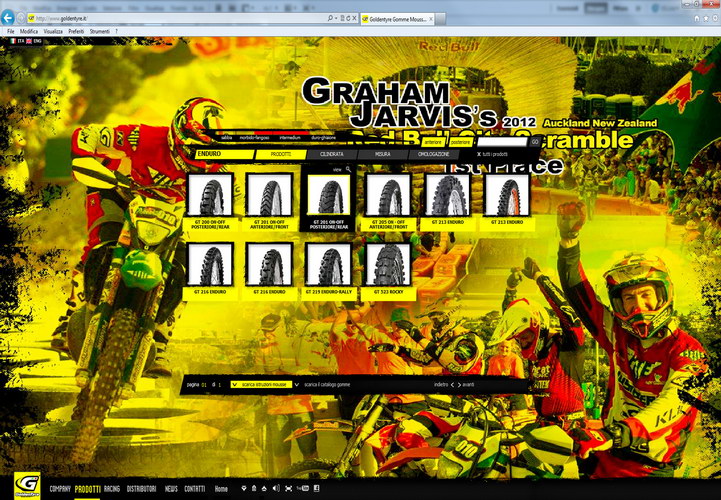Click the browser home icon

coord(697,18)
